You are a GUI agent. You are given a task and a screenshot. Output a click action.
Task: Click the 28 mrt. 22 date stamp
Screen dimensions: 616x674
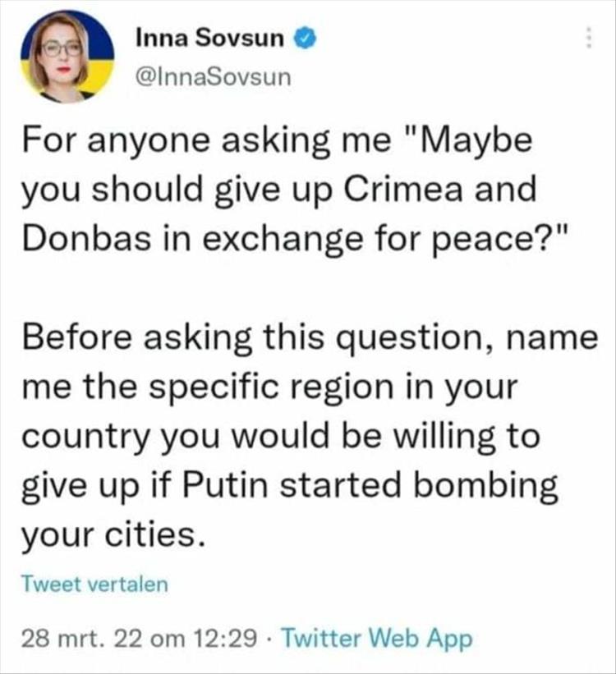click(82, 638)
